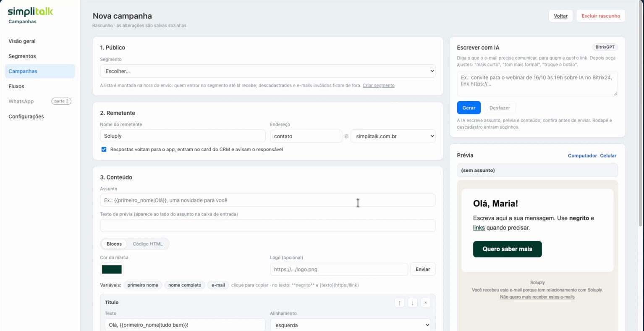
Task: Click the BitrixGPT badge
Action: pyautogui.click(x=605, y=47)
